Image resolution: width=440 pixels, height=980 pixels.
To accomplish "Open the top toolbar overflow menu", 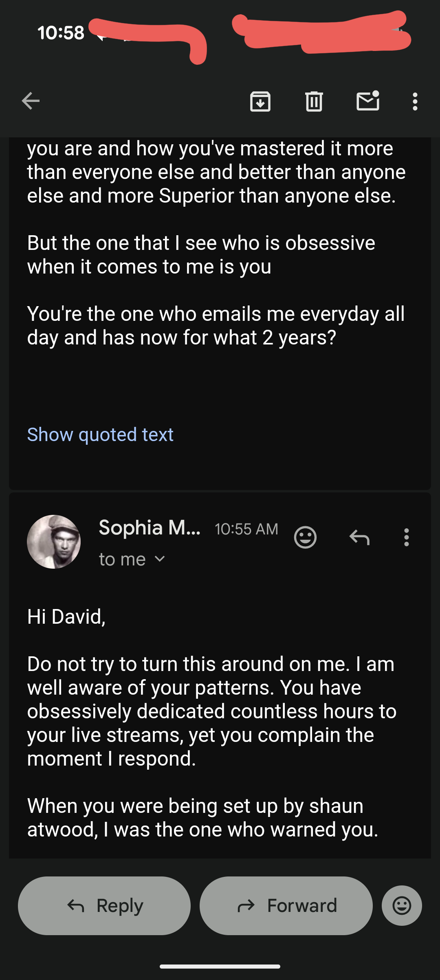I will 415,102.
